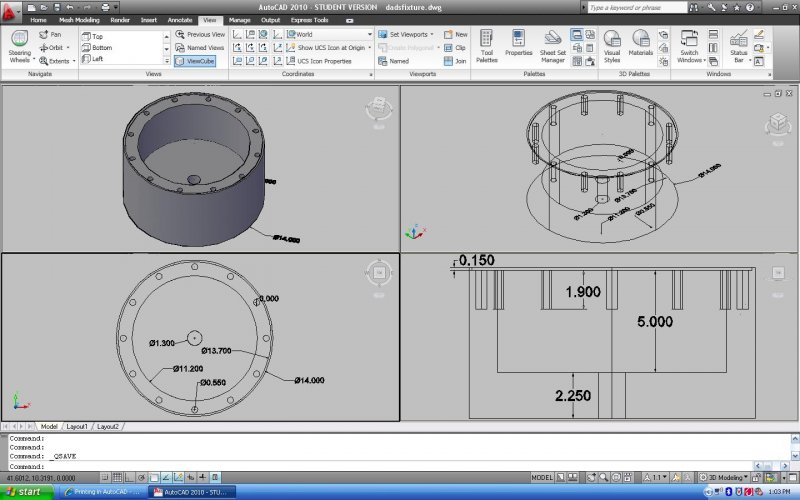Viewport: 800px width, 500px height.
Task: Open the Set Viewports dropdown
Action: pyautogui.click(x=409, y=34)
